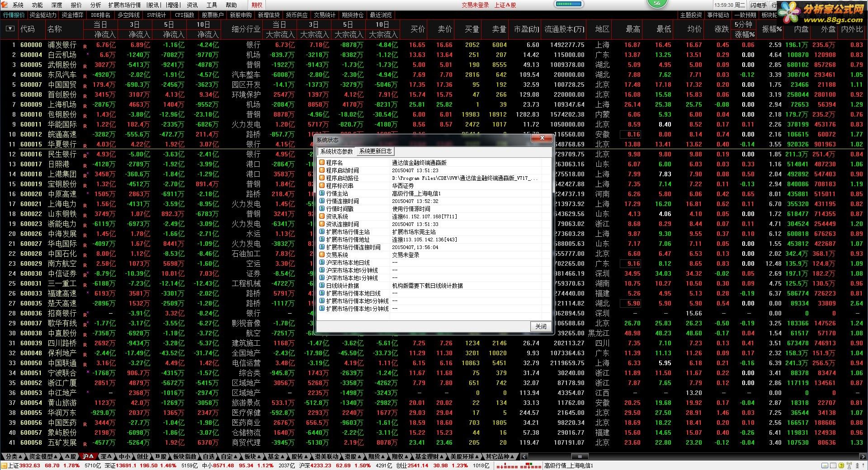Open the 扩展市场行情 menu
Screen dimensions: 868x470
tap(124, 5)
